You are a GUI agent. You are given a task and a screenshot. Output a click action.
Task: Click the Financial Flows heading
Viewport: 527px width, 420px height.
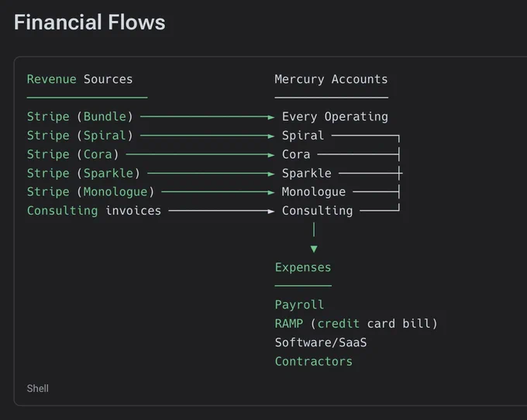click(x=90, y=22)
